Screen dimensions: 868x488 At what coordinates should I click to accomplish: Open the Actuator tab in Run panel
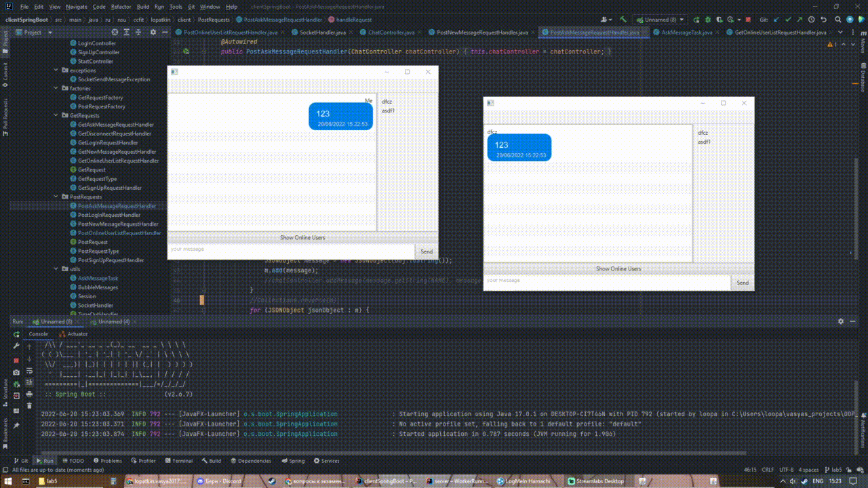(x=73, y=334)
